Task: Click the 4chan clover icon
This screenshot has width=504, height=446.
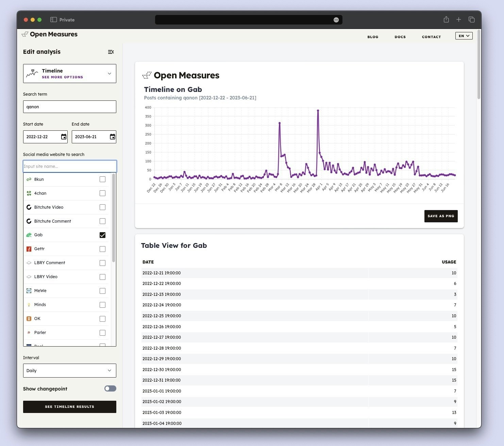Action: click(29, 193)
